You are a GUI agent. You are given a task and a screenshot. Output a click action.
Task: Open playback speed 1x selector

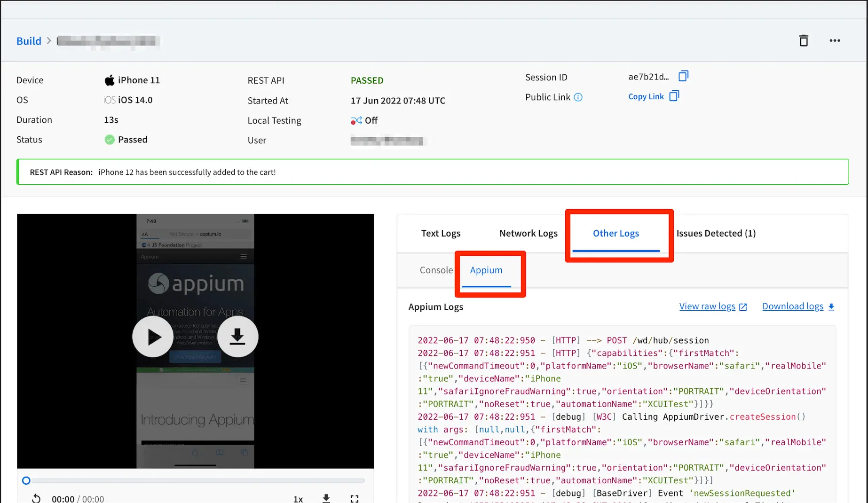pos(298,499)
